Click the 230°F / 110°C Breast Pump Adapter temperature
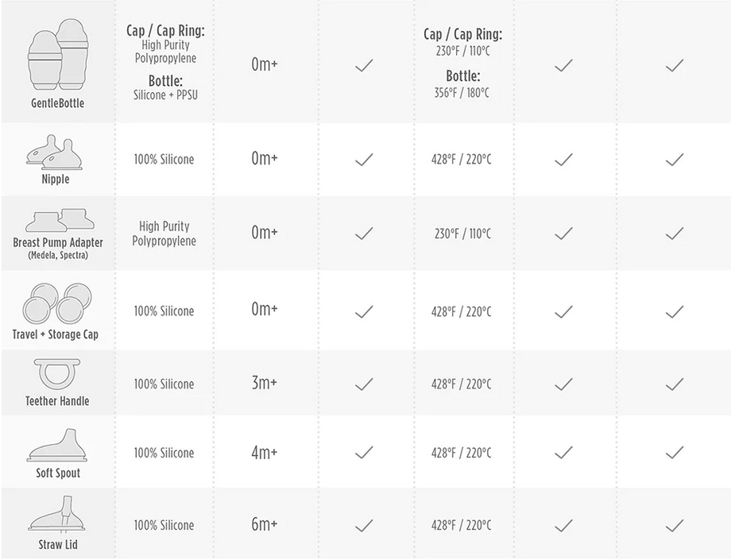The image size is (731, 560). click(461, 234)
